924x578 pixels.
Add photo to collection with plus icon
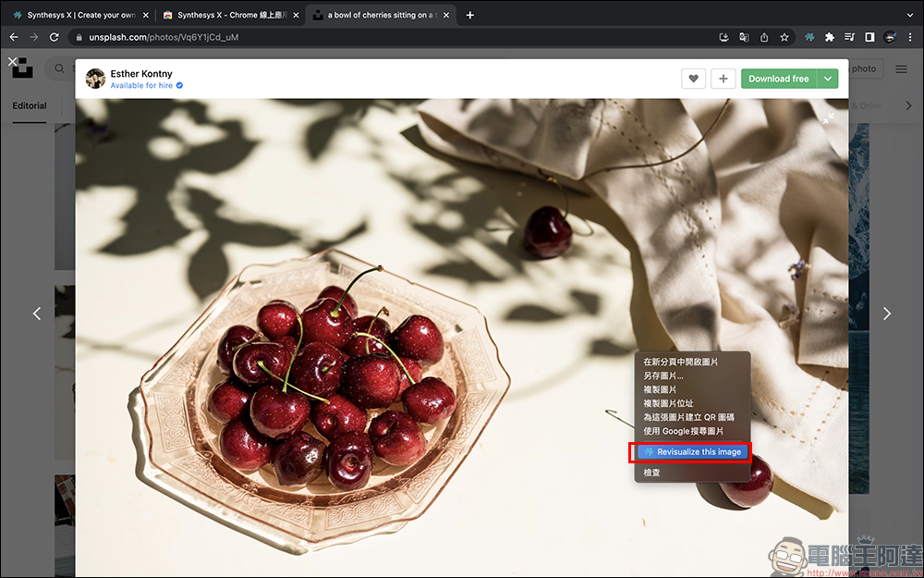(x=723, y=79)
